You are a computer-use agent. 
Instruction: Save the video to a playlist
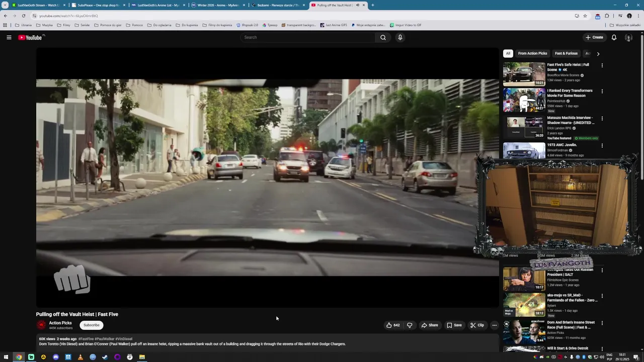(x=454, y=325)
